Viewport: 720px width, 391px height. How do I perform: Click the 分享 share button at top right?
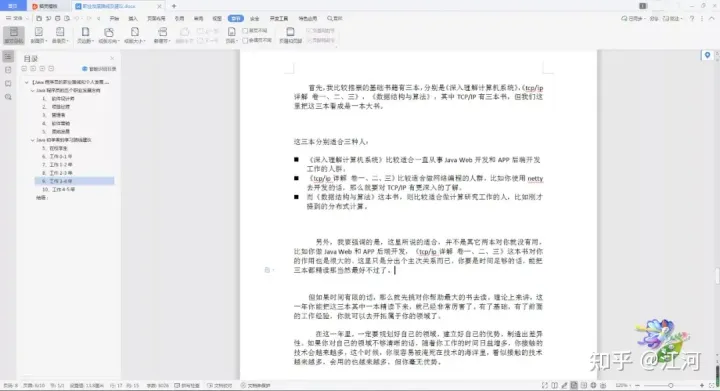(x=654, y=18)
